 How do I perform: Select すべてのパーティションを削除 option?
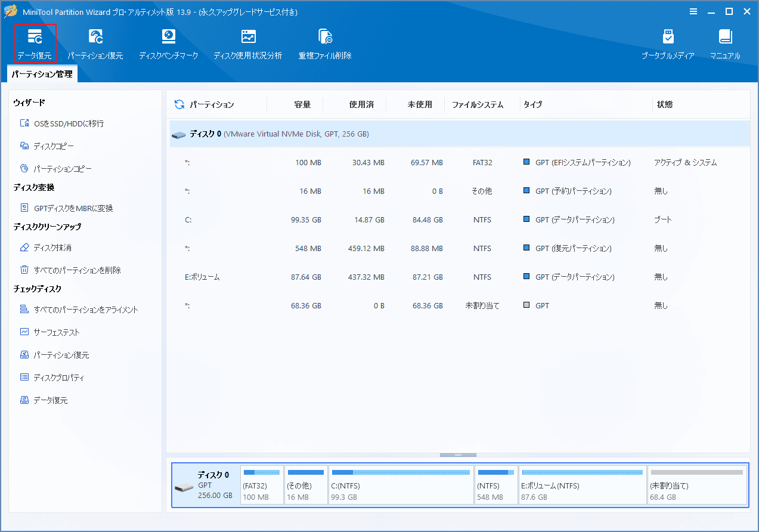click(x=70, y=270)
